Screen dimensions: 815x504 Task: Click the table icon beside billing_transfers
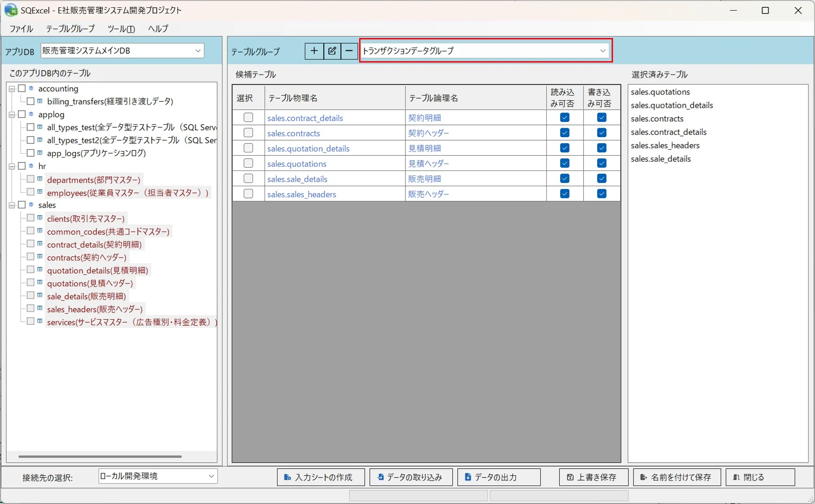pyautogui.click(x=40, y=101)
